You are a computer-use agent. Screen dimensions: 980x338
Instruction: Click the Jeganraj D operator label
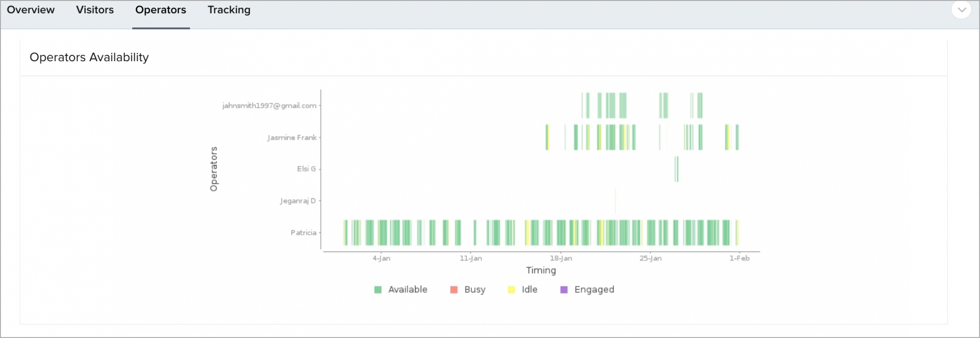click(298, 201)
